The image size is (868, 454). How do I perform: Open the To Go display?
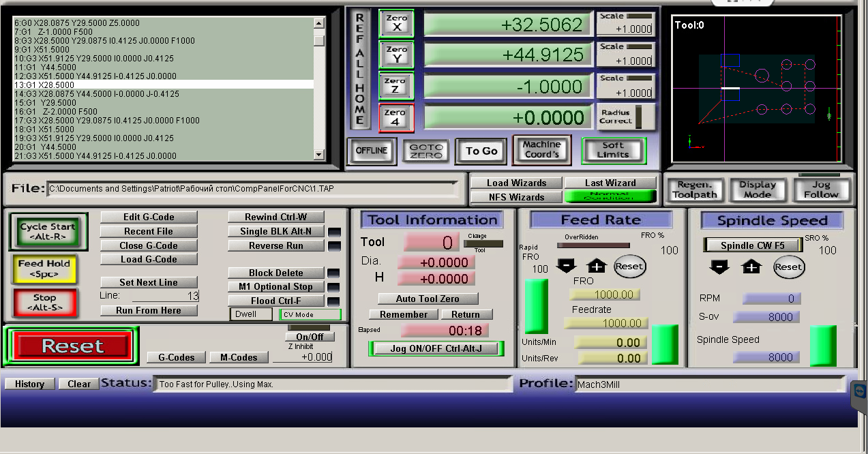481,151
